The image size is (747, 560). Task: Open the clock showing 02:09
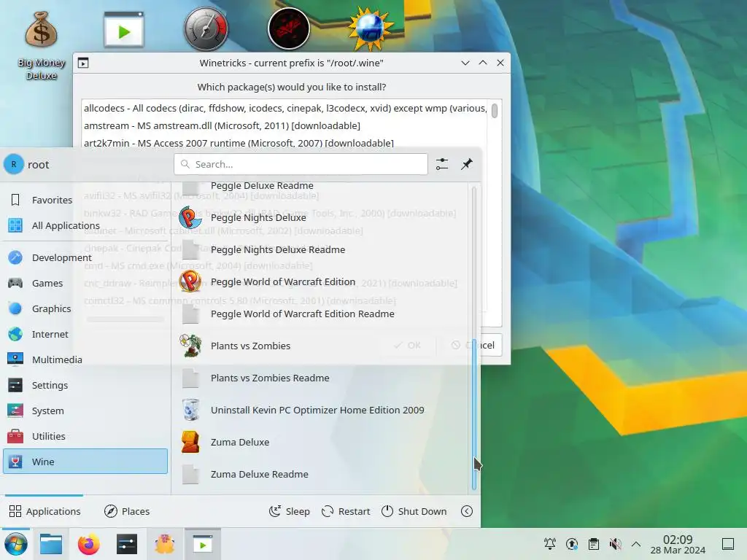(678, 544)
